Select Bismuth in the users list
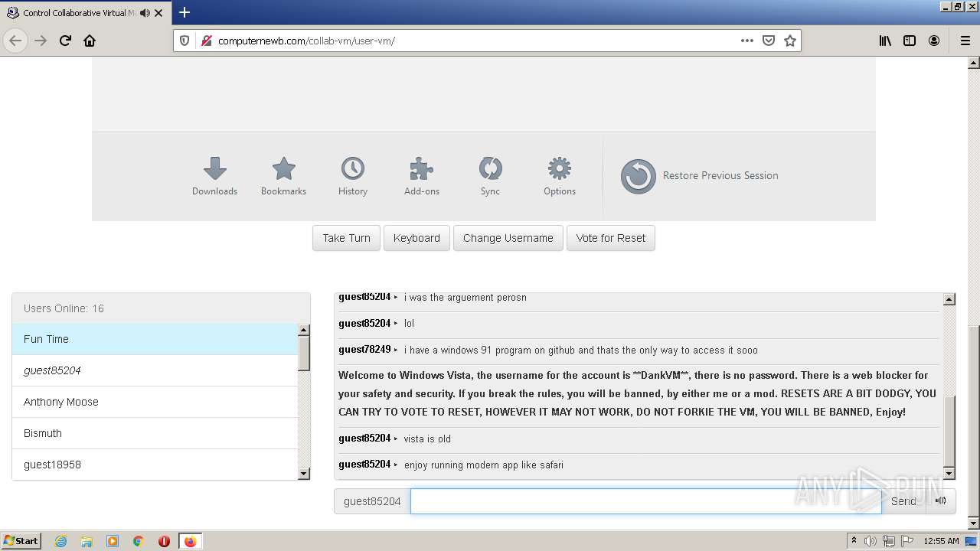The image size is (980, 551). point(155,433)
